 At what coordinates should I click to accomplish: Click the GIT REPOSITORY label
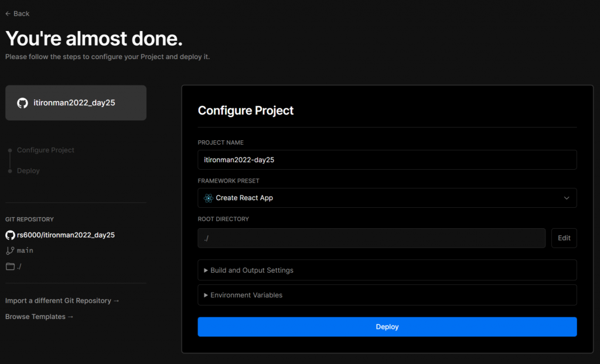(x=29, y=219)
